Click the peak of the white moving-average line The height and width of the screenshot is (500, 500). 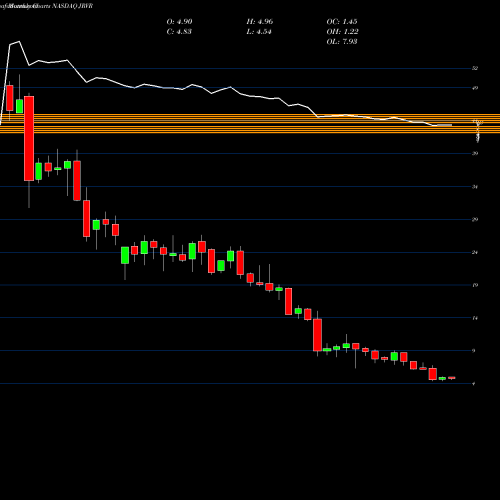(19, 41)
